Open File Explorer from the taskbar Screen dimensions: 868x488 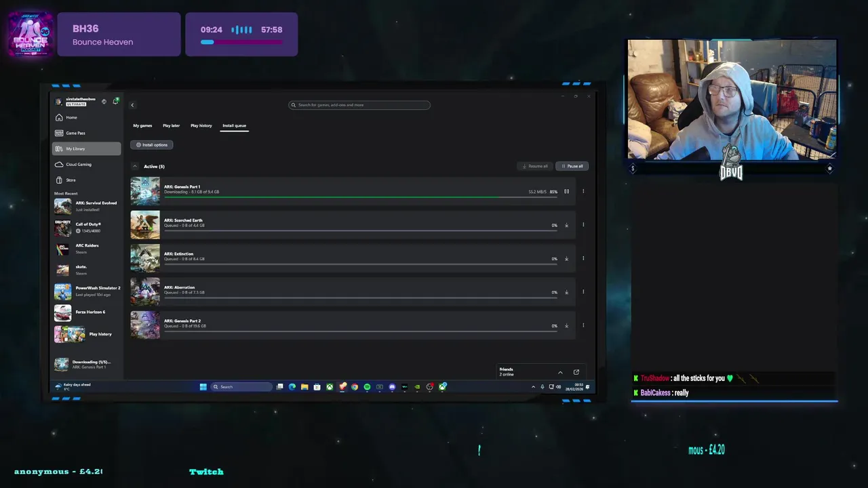click(304, 387)
